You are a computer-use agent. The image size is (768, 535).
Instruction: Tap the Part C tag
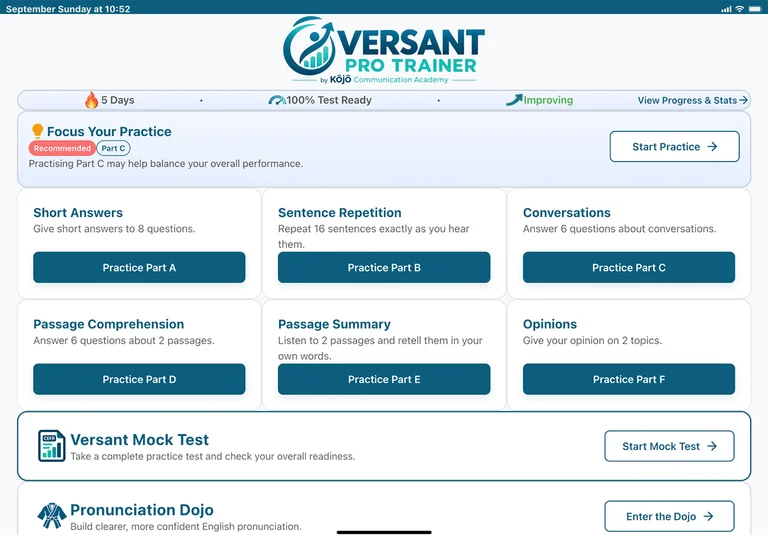click(x=114, y=148)
